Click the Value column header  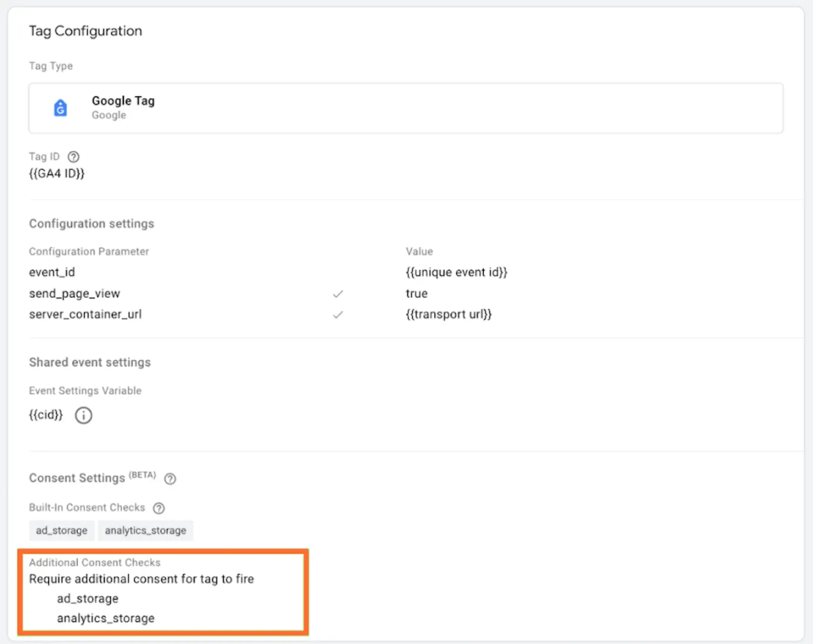pos(419,252)
